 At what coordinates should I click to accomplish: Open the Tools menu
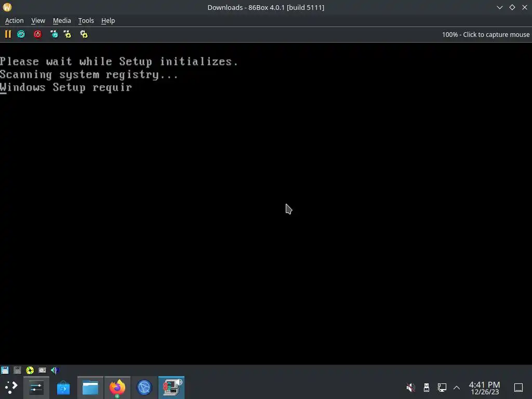[x=86, y=21]
